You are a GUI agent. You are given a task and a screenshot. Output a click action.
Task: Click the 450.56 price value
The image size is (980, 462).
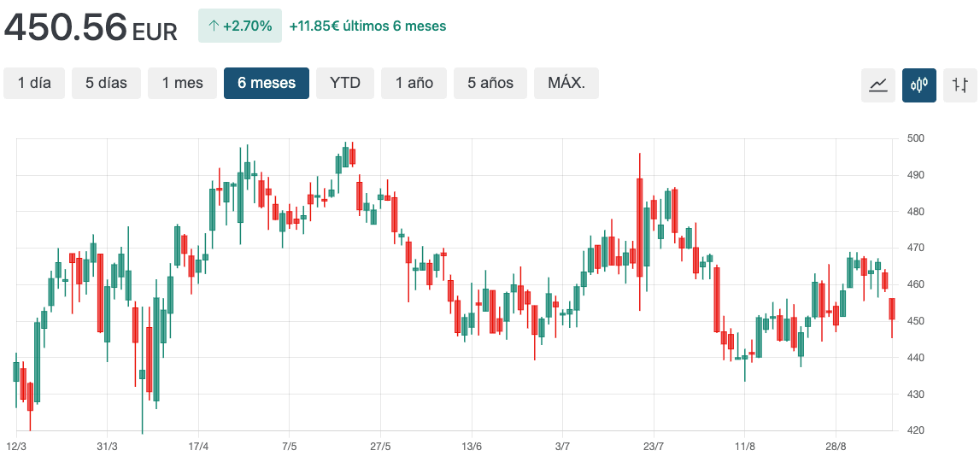click(x=66, y=27)
